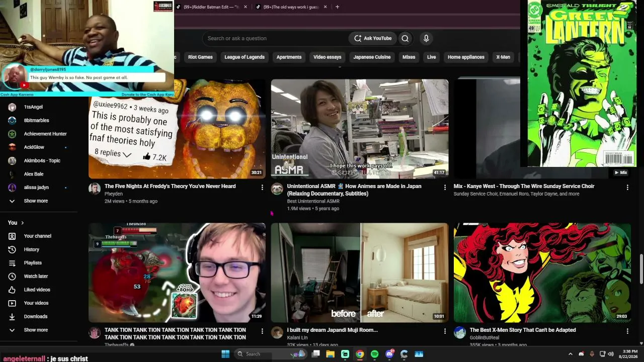
Task: Open Windows Start menu
Action: coord(225,354)
